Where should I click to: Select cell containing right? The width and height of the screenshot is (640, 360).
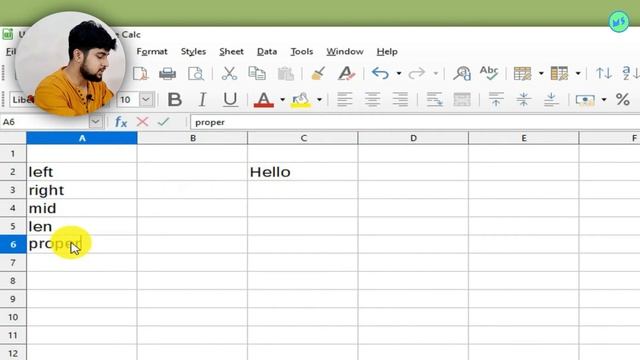pyautogui.click(x=82, y=190)
